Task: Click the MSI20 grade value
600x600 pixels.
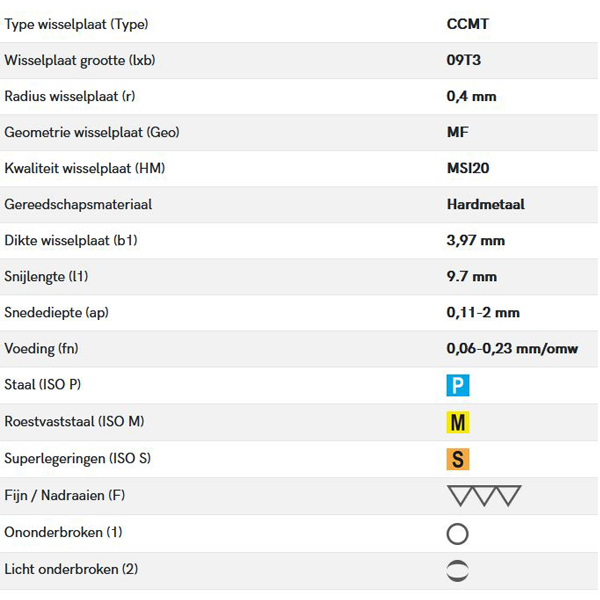Action: coord(468,168)
